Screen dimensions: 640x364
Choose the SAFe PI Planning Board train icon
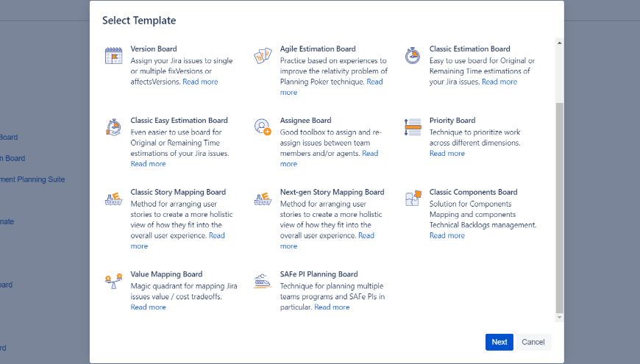[263, 281]
